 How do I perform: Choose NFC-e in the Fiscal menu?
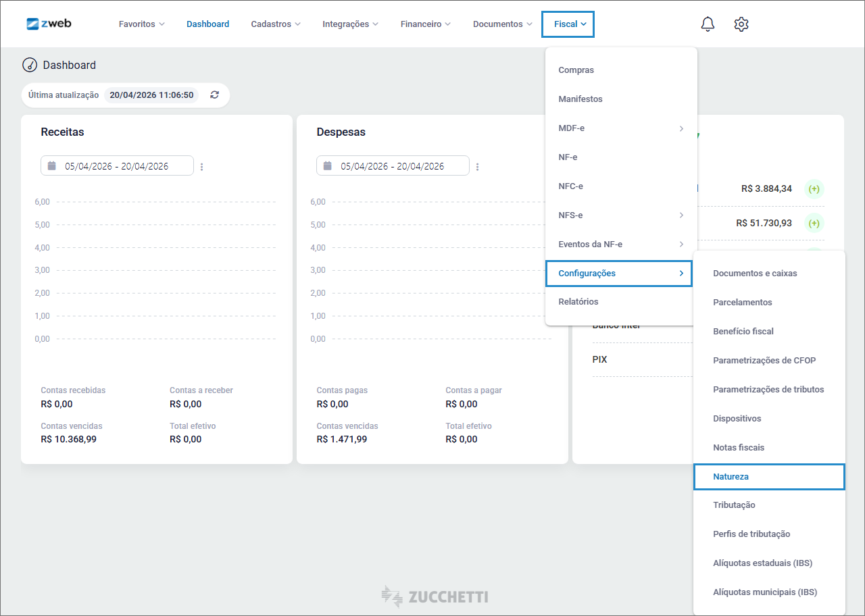(571, 186)
